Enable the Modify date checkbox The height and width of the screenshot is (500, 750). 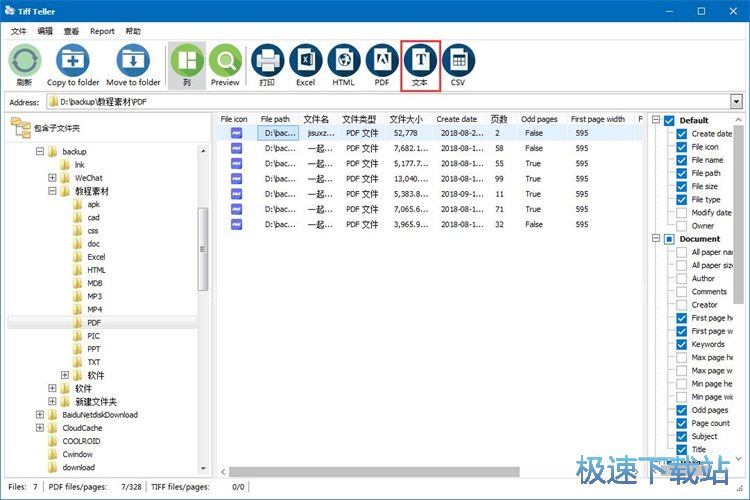(683, 212)
